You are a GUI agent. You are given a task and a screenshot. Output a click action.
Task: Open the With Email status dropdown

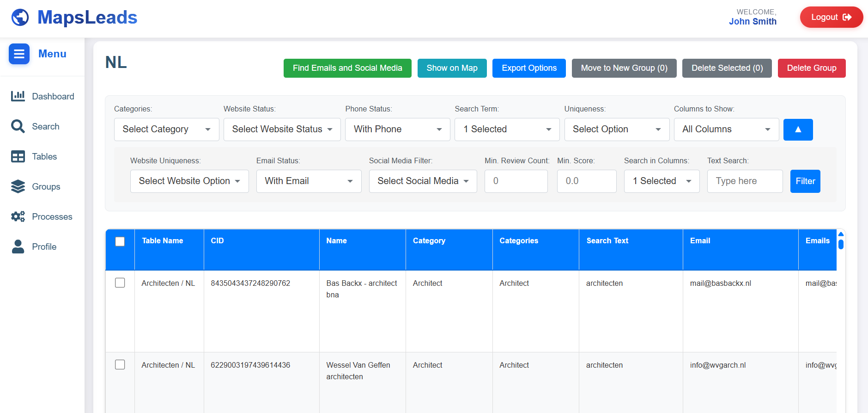tap(309, 181)
